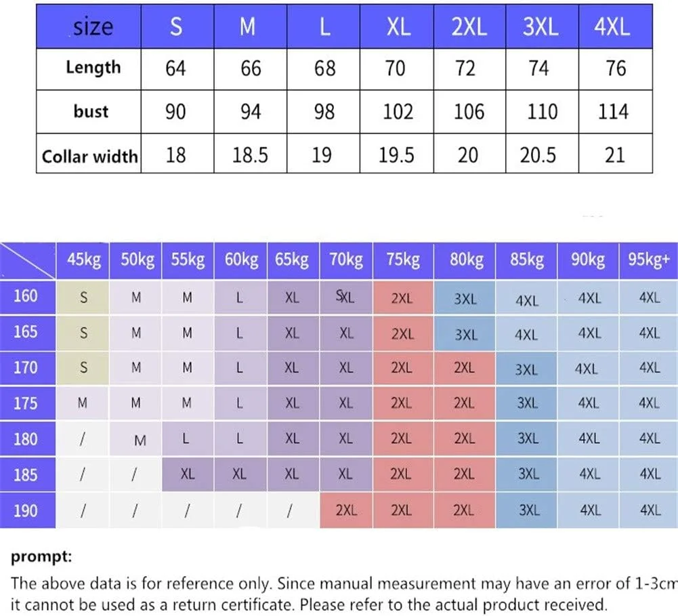Select the 2XL column header in top table

469,26
